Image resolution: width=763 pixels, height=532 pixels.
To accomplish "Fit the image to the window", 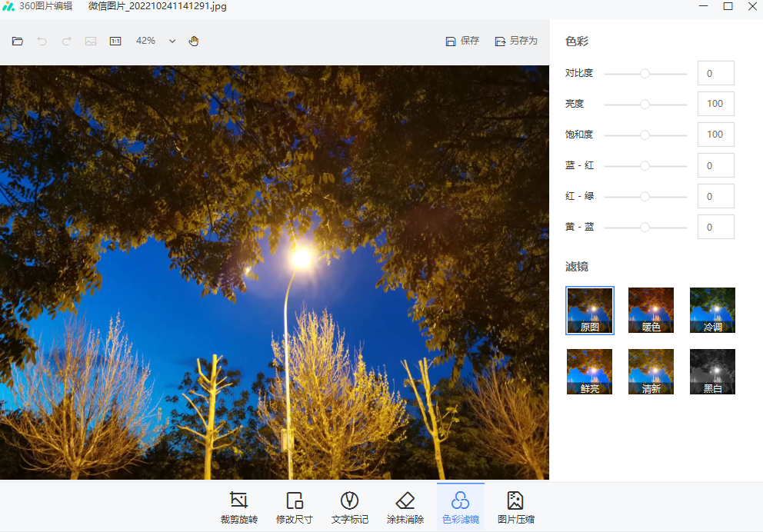I will point(91,41).
